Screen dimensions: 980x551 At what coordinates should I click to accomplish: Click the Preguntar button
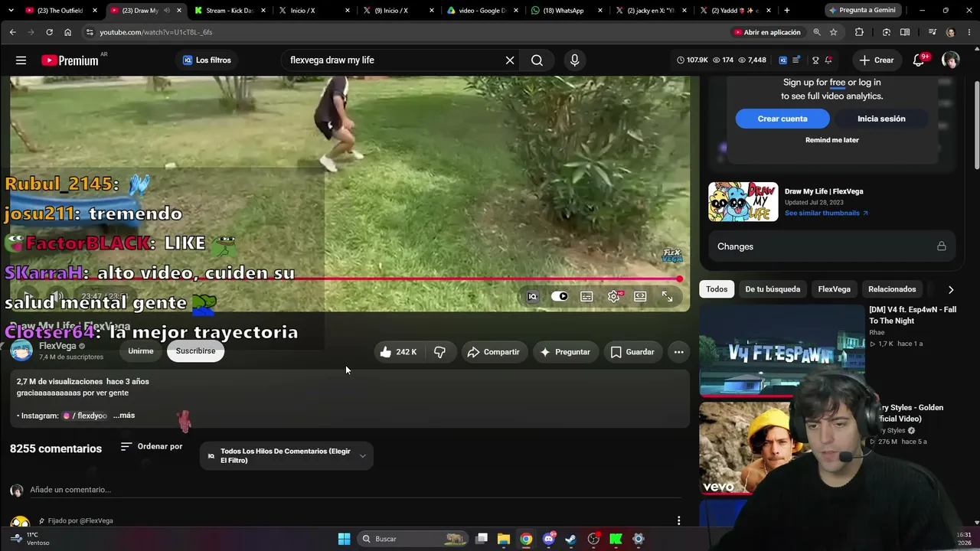[x=565, y=352]
